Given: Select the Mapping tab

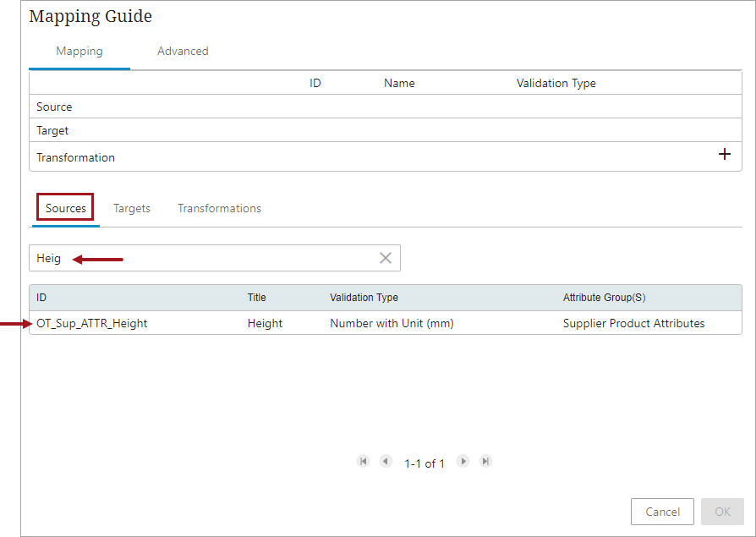Looking at the screenshot, I should point(79,52).
